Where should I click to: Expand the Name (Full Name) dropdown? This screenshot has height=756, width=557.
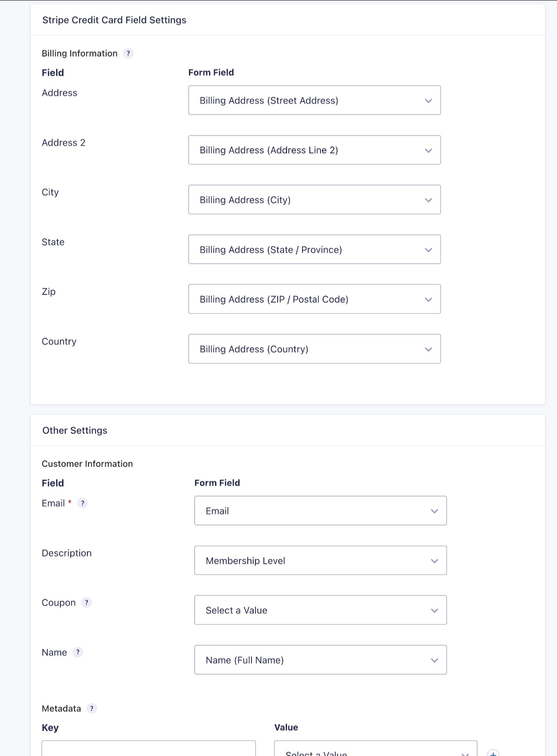click(320, 660)
